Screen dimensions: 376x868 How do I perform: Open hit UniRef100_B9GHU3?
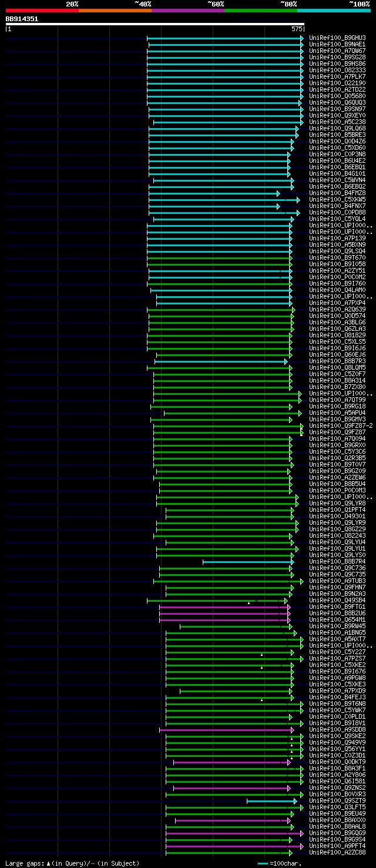(x=337, y=38)
